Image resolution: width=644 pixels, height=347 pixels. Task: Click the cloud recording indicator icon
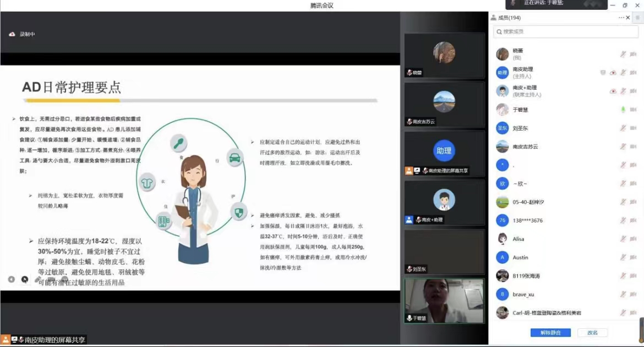click(12, 34)
